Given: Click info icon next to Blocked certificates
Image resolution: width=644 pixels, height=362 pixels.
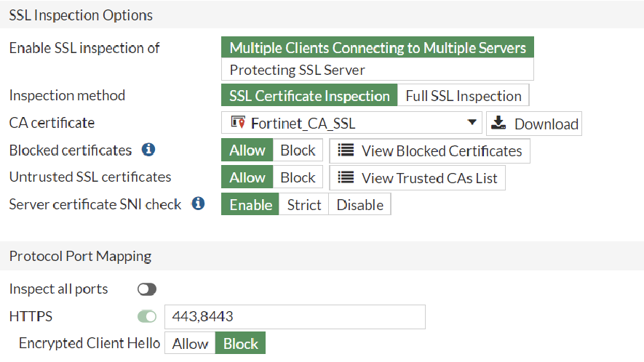Looking at the screenshot, I should click(x=148, y=150).
